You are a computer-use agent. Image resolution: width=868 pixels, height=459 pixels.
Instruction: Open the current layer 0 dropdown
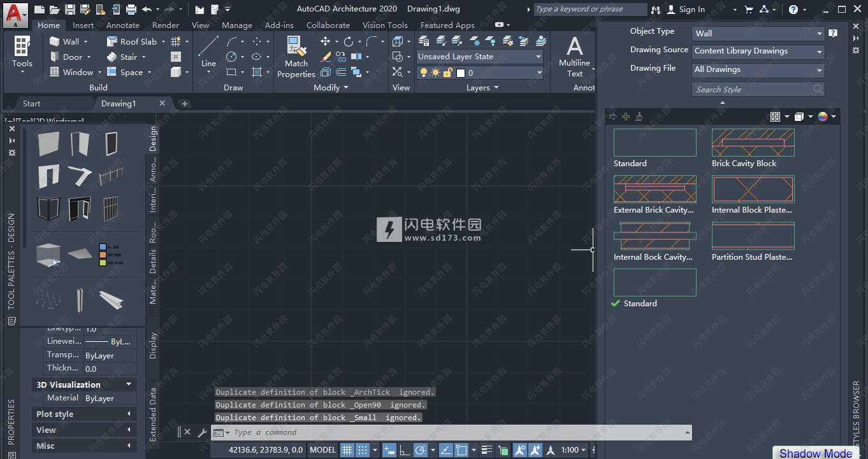pyautogui.click(x=480, y=73)
